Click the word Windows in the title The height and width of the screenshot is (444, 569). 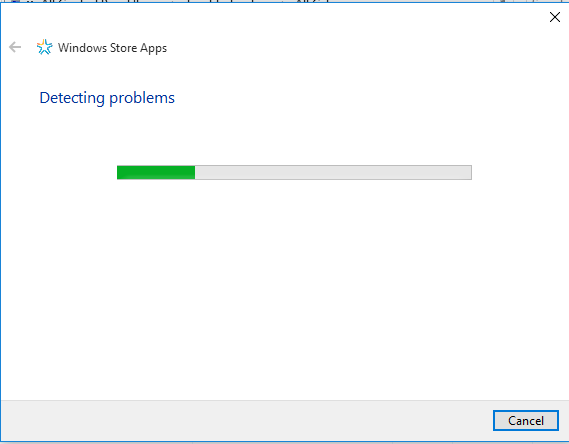click(82, 48)
